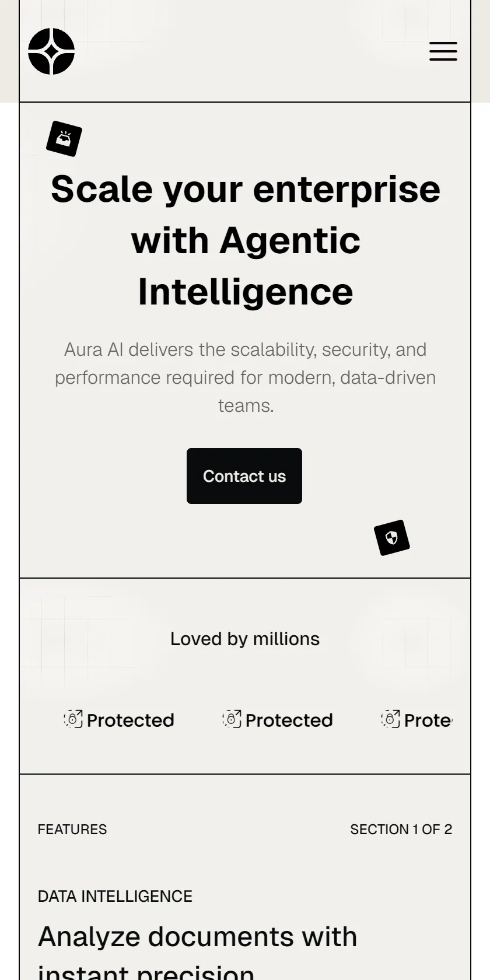Image resolution: width=490 pixels, height=980 pixels.
Task: Click the tilted inbox tray badge icon
Action: 64,139
